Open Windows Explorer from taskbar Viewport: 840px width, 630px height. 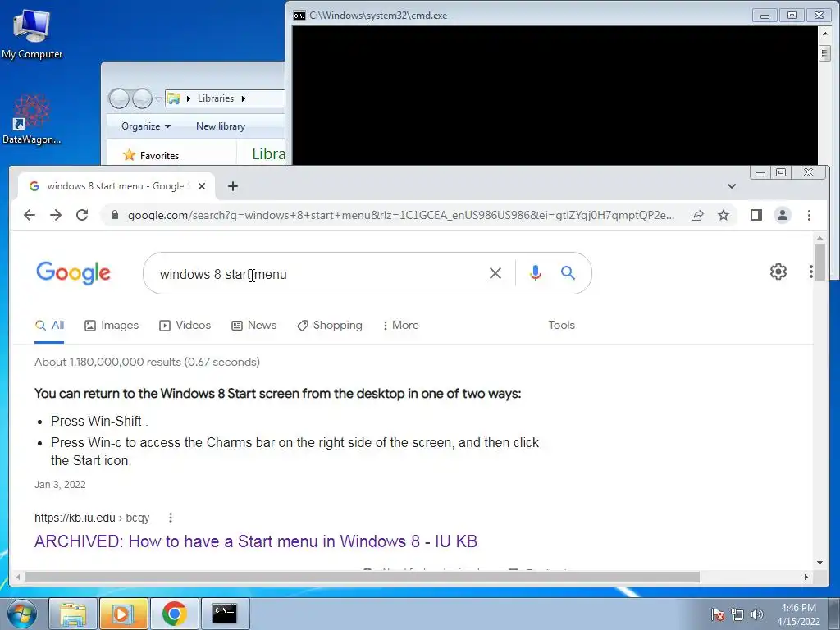click(73, 614)
